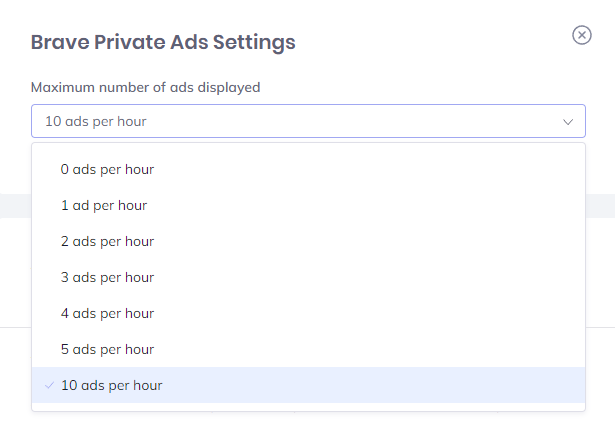This screenshot has height=425, width=615.
Task: Click the checkmark beside 10 ads per hour
Action: (49, 385)
